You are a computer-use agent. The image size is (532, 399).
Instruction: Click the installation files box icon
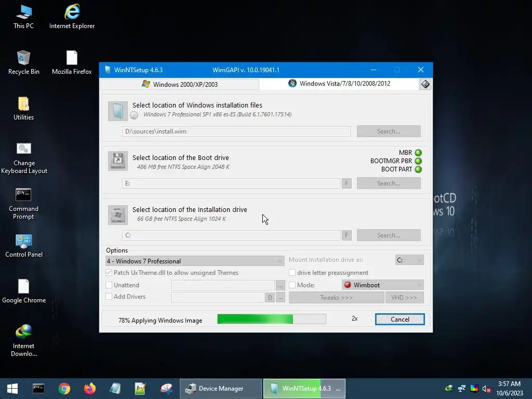118,111
